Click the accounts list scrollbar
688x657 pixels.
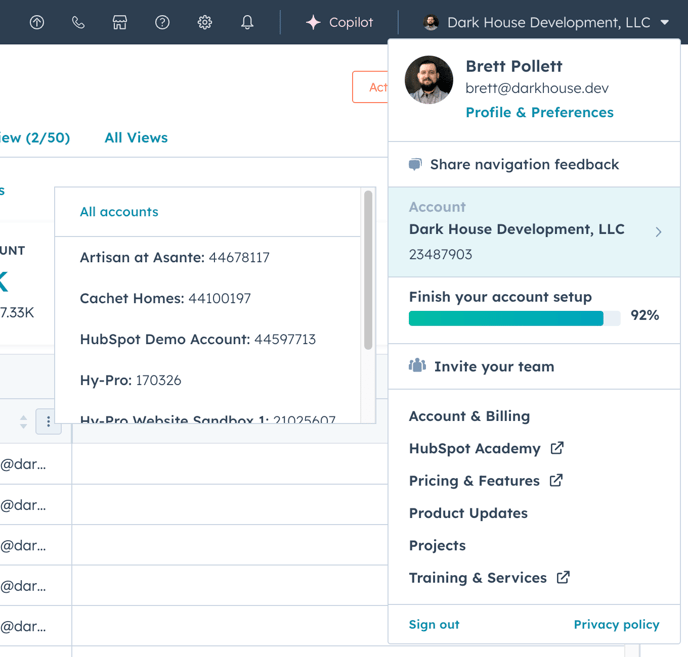pyautogui.click(x=368, y=270)
